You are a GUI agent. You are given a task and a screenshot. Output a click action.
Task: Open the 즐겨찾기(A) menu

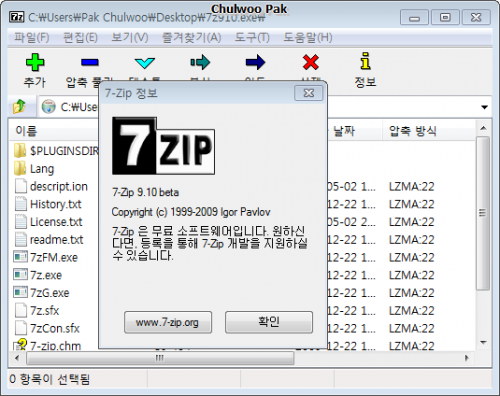tap(191, 37)
